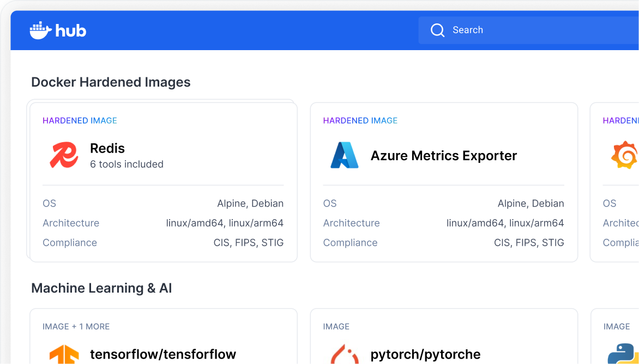639x364 pixels.
Task: Click the Grafana logo icon
Action: (624, 155)
